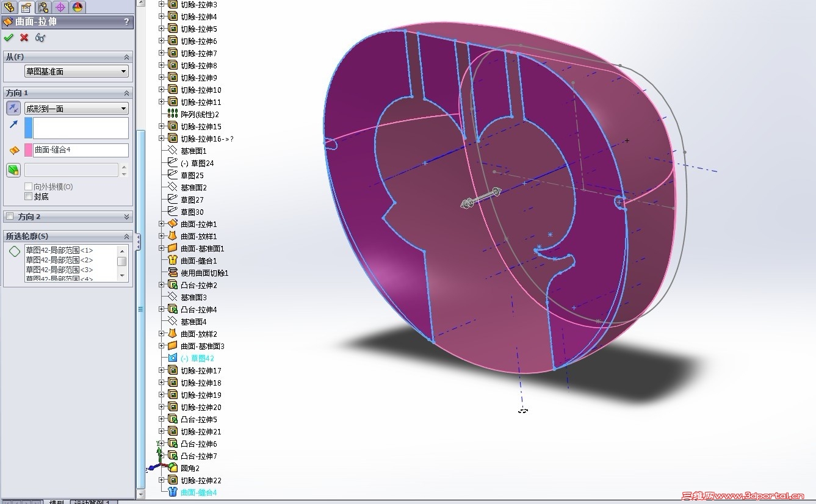Toggle detailed preview glasses icon

[40, 38]
